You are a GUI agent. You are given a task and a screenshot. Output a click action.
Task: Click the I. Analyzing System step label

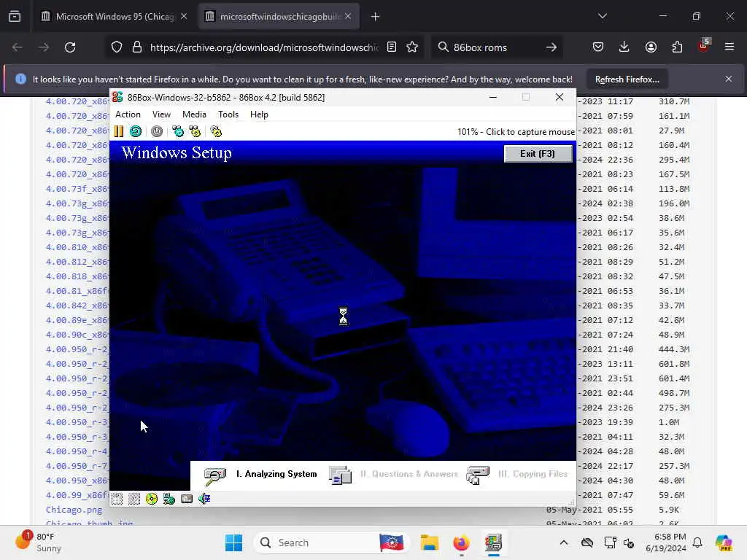click(276, 474)
